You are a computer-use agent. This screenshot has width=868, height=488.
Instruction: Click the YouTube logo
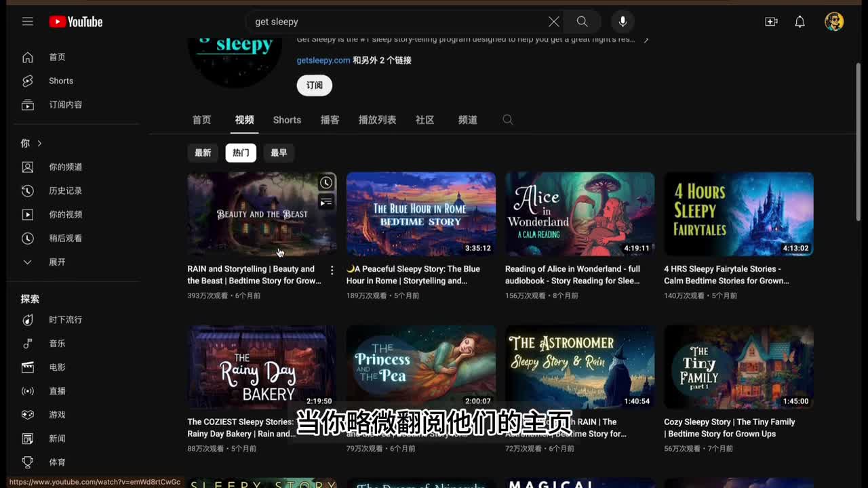coord(76,22)
